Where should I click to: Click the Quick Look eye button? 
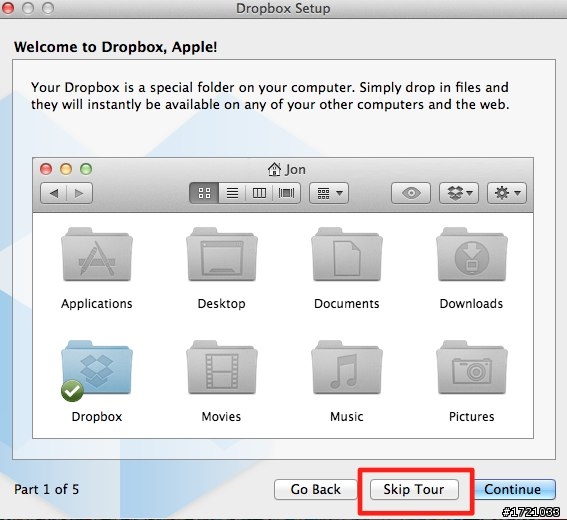[x=411, y=193]
